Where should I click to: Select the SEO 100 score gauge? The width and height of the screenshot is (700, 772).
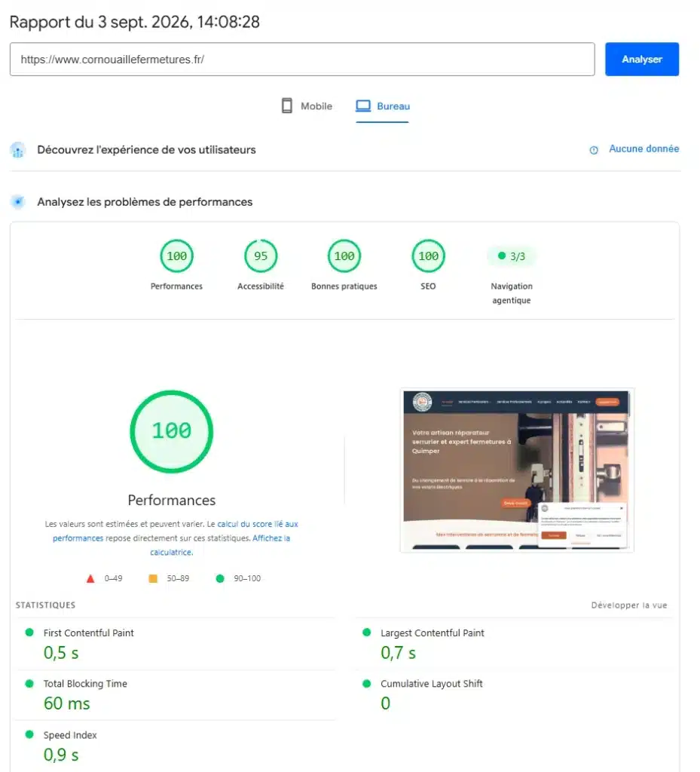point(428,256)
